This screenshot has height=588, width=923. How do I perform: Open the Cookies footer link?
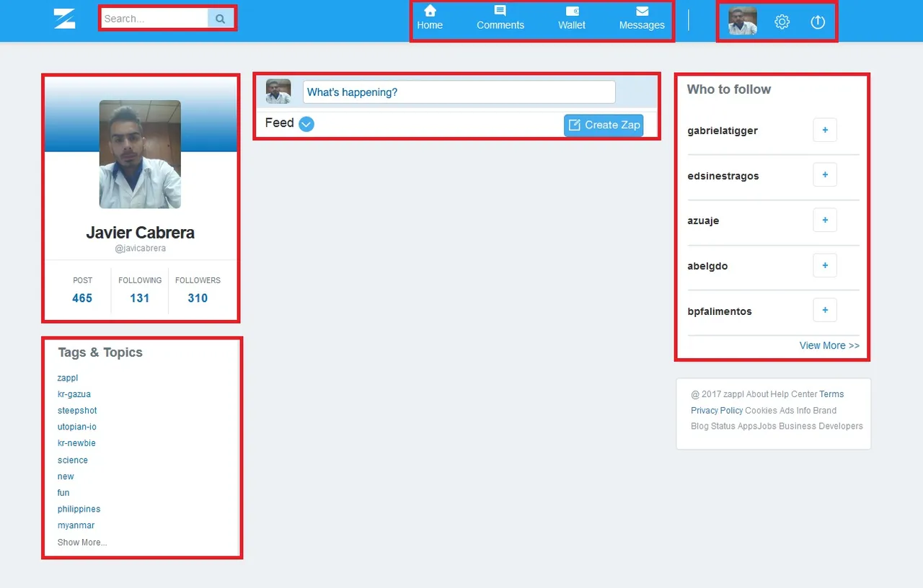tap(761, 411)
